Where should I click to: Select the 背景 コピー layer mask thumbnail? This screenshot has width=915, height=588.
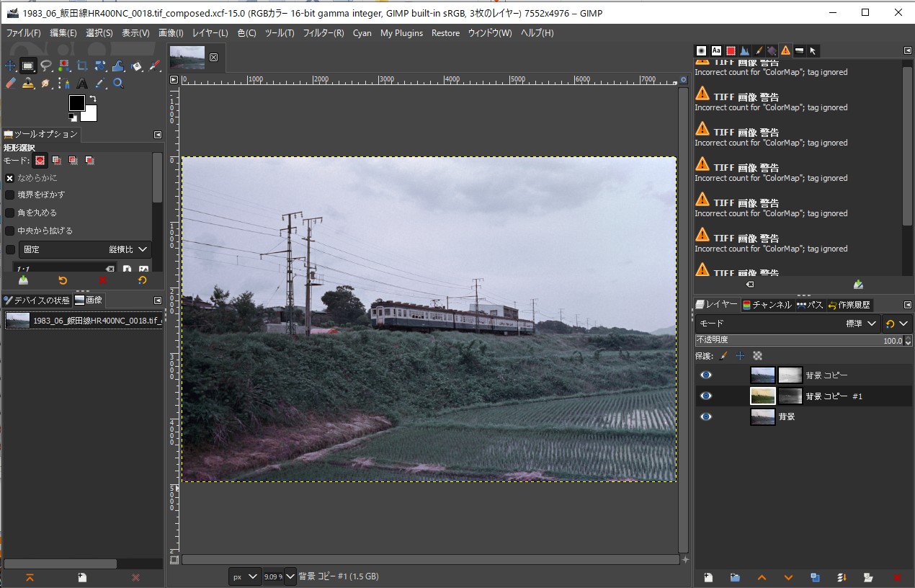click(790, 375)
